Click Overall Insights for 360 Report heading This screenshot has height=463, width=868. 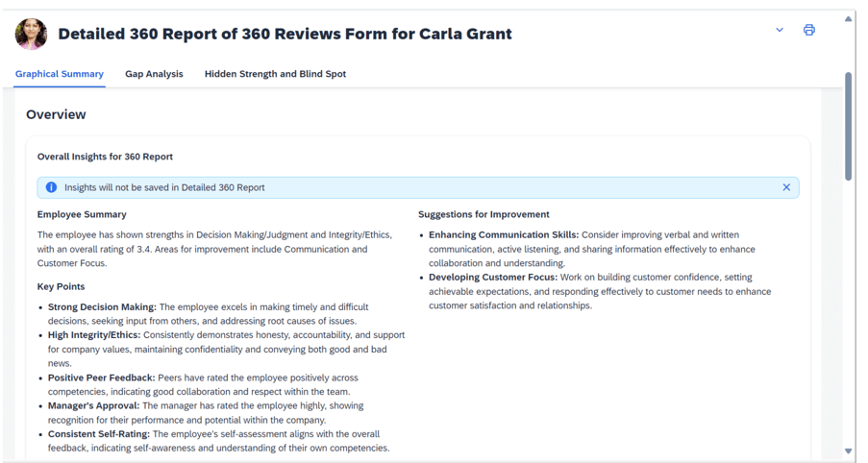[x=105, y=157]
